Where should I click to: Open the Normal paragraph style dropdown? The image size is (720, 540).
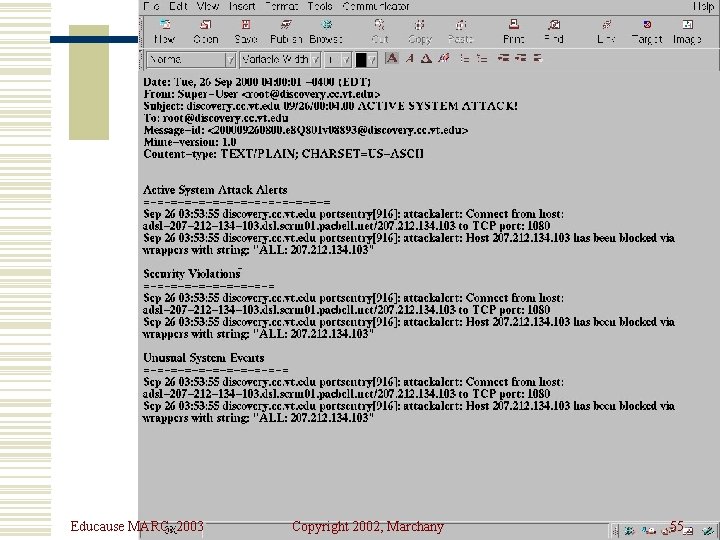click(191, 60)
